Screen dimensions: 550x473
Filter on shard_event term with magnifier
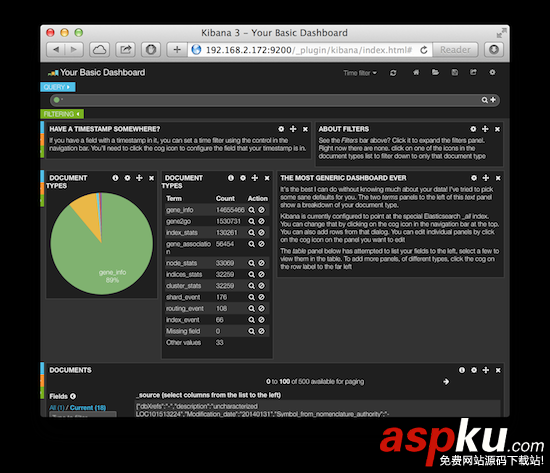[x=251, y=297]
